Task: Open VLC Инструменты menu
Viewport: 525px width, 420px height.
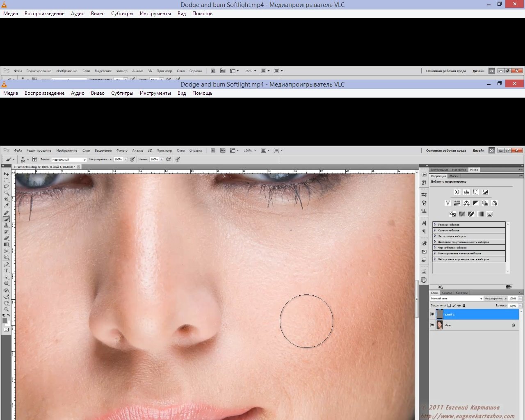Action: (x=155, y=93)
